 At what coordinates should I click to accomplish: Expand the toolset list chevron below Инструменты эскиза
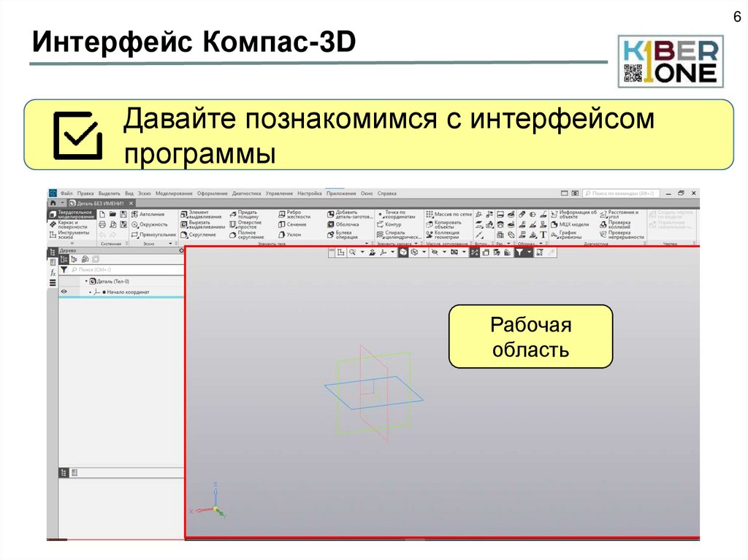point(72,243)
